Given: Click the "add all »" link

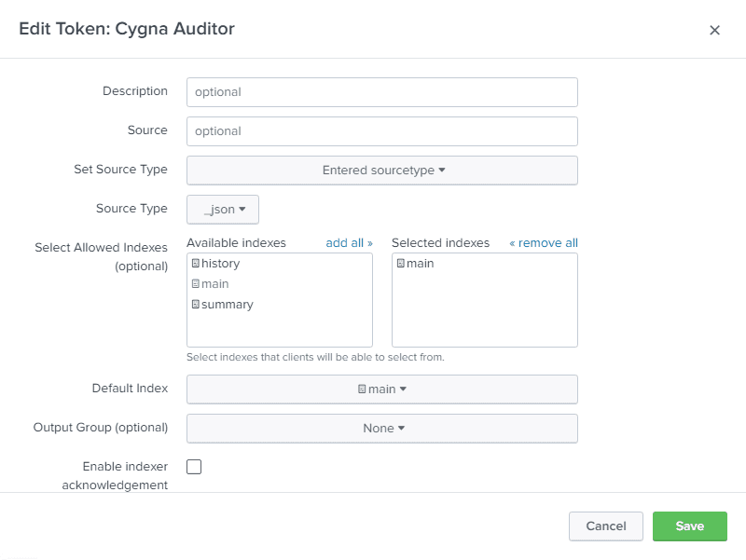Looking at the screenshot, I should (x=349, y=242).
